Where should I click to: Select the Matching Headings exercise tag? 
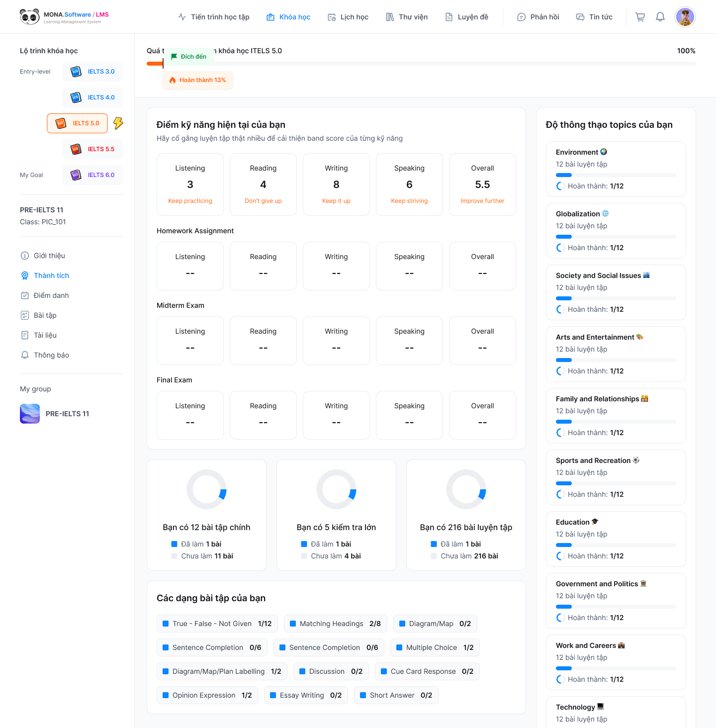(x=335, y=624)
